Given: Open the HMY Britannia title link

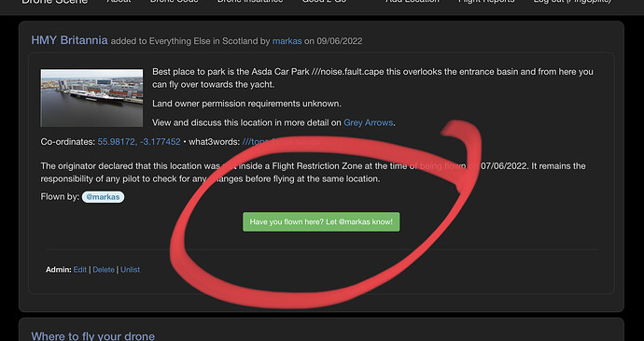Looking at the screenshot, I should [69, 40].
